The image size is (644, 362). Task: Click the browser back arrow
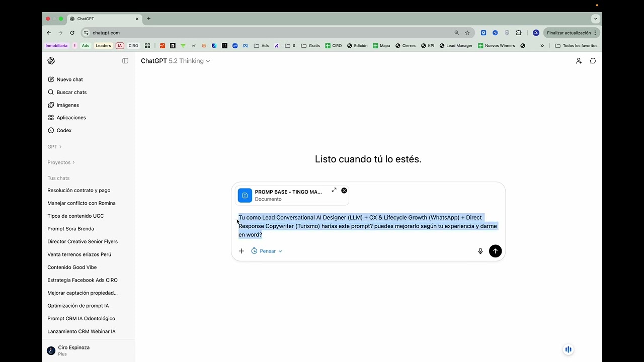click(49, 33)
